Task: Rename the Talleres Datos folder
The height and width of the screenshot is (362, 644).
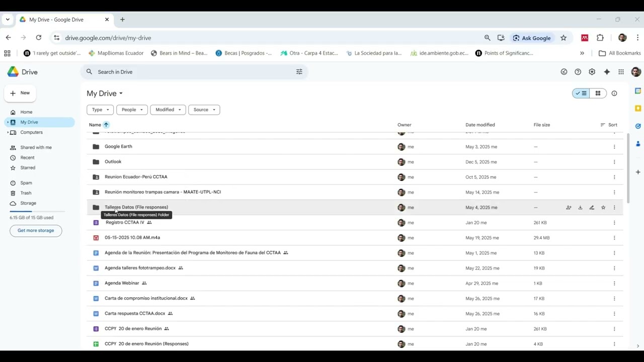Action: [592, 207]
